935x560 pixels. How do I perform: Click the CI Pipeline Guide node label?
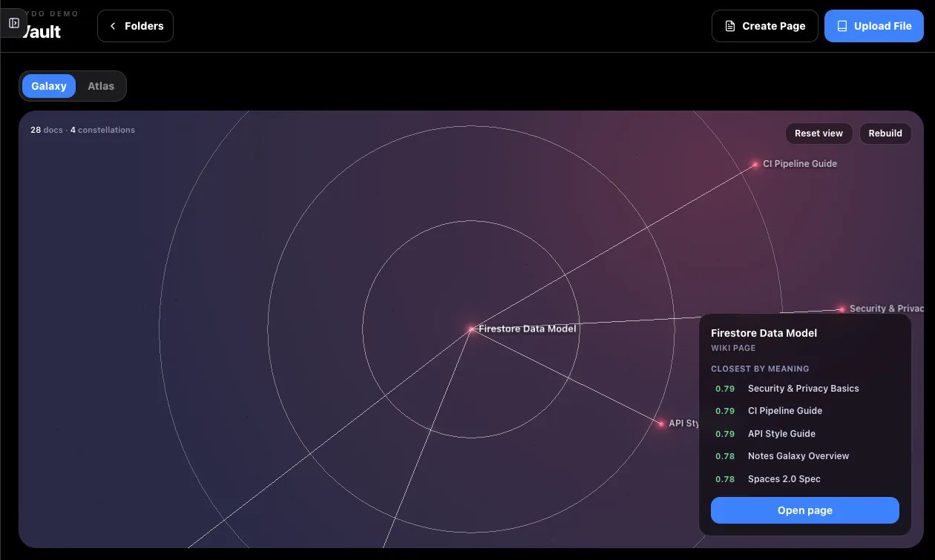(x=800, y=164)
